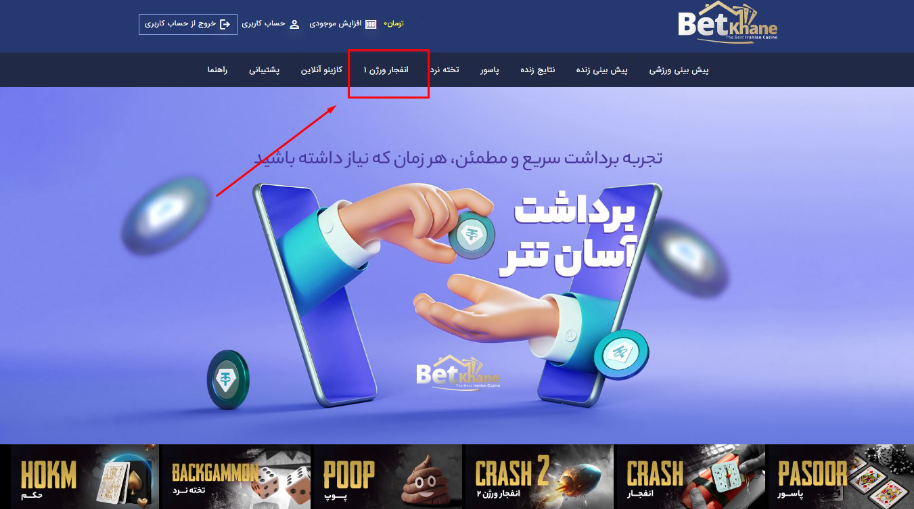Open the POOP game tile
Image resolution: width=914 pixels, height=509 pixels.
tap(388, 476)
